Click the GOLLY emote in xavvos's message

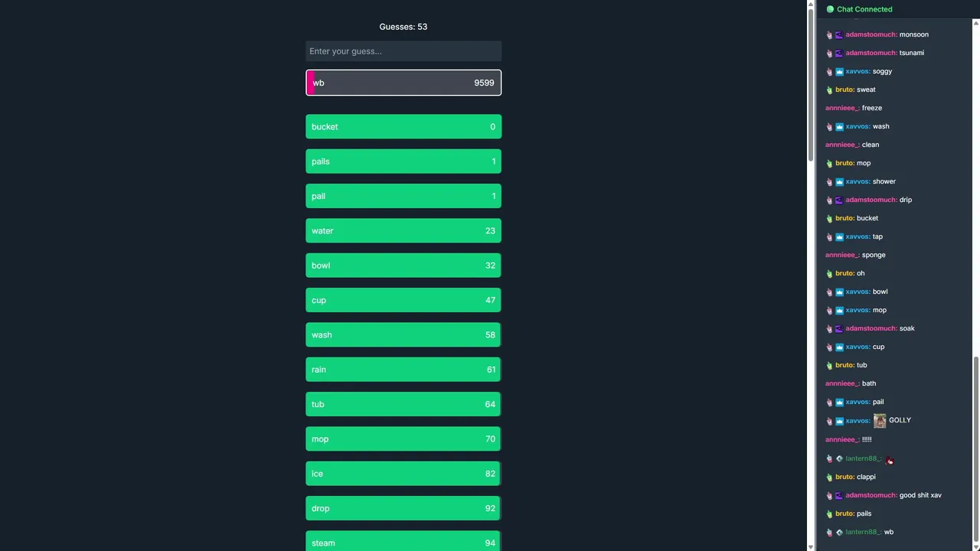[880, 421]
